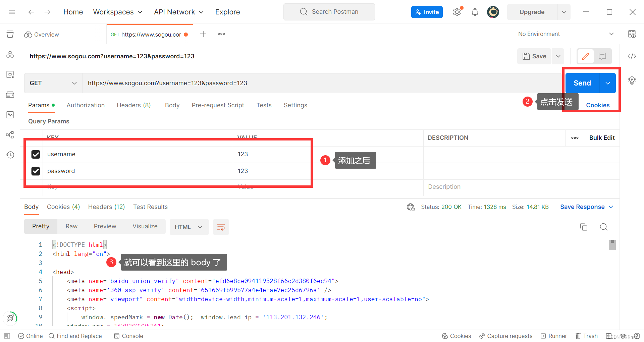Image resolution: width=644 pixels, height=342 pixels.
Task: Switch to edit (pencil) mode
Action: coord(586,56)
